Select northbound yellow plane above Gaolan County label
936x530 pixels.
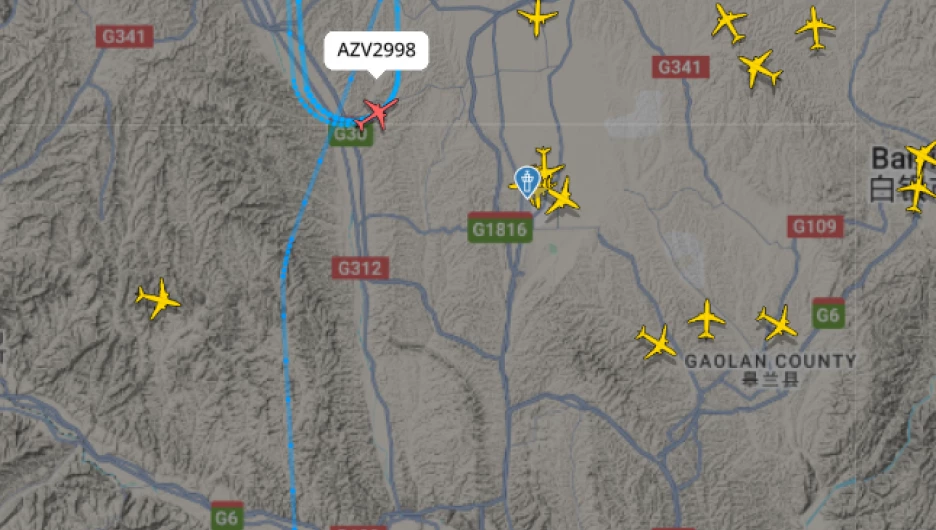[x=707, y=319]
